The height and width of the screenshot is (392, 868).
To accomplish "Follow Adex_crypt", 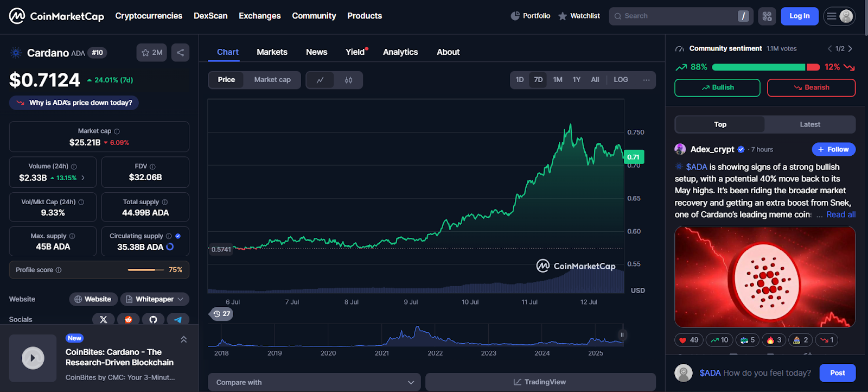I will pos(833,149).
